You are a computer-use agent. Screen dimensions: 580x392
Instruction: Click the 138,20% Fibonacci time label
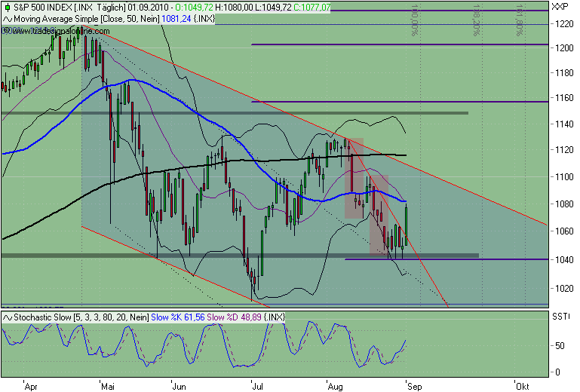[x=477, y=20]
